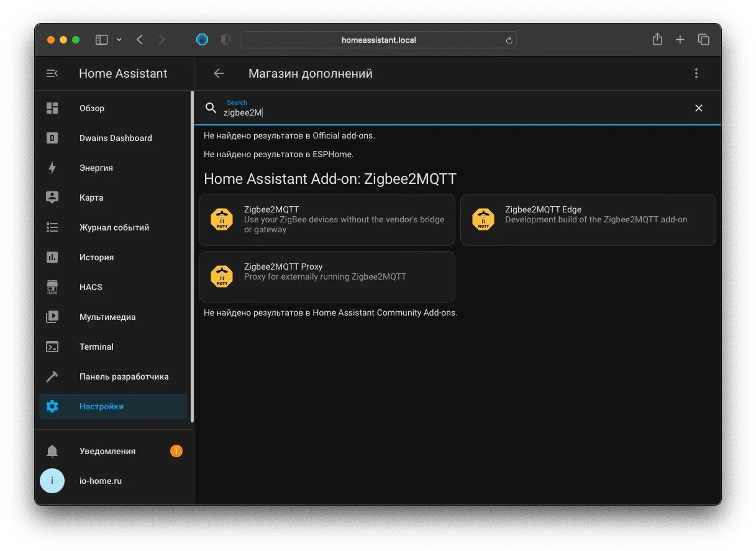This screenshot has width=756, height=551.
Task: Open the Terminal console icon
Action: (x=52, y=347)
